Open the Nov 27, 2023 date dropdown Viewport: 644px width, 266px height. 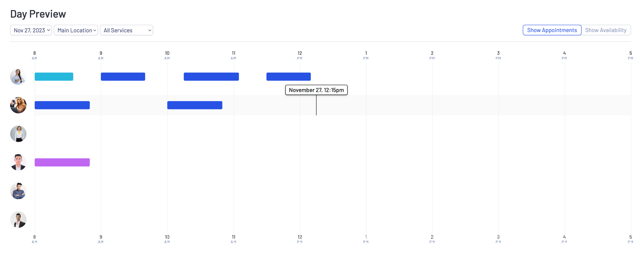[x=31, y=30]
